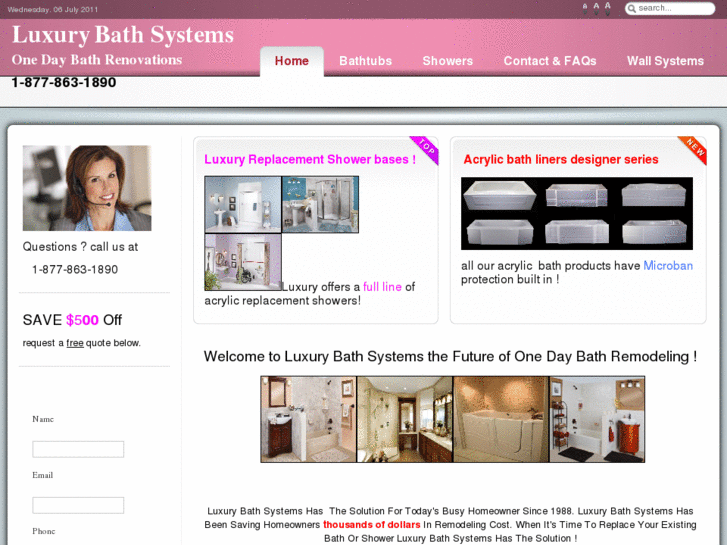Click the 'thousands of dollars' red text
This screenshot has width=727, height=545.
(x=371, y=525)
